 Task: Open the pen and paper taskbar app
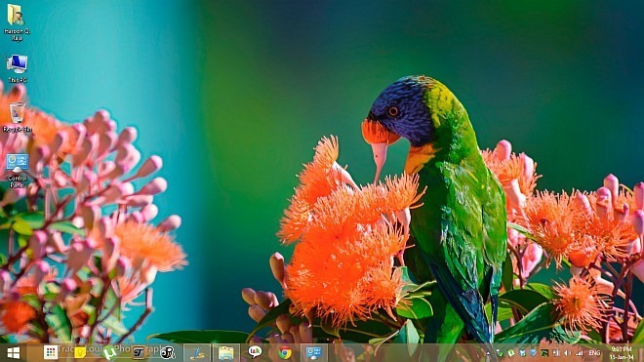(x=197, y=353)
